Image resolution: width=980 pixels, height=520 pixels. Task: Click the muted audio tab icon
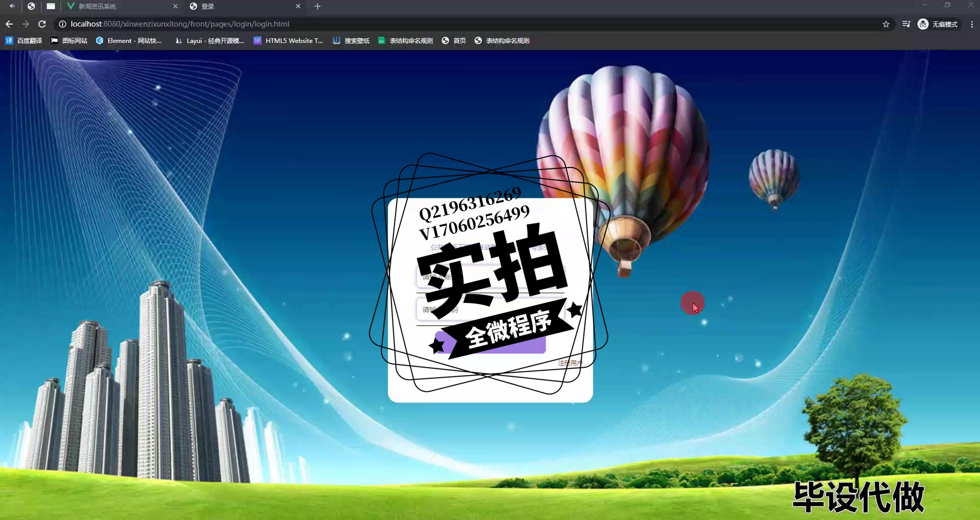[x=12, y=6]
